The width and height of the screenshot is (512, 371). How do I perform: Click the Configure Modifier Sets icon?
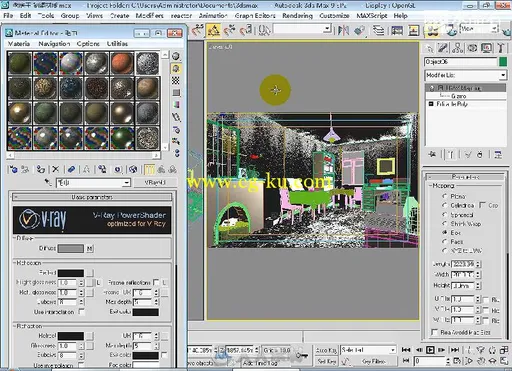pos(498,154)
